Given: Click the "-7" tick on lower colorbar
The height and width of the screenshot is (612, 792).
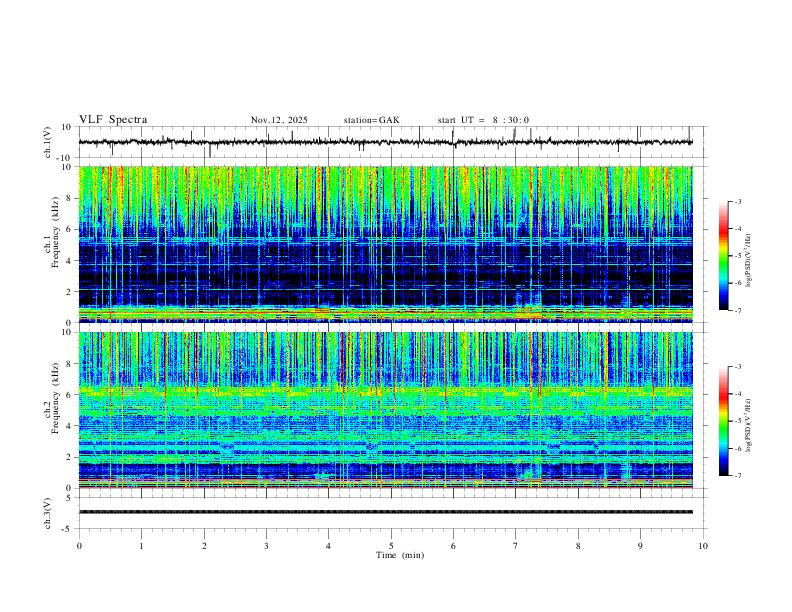Looking at the screenshot, I should click(737, 476).
